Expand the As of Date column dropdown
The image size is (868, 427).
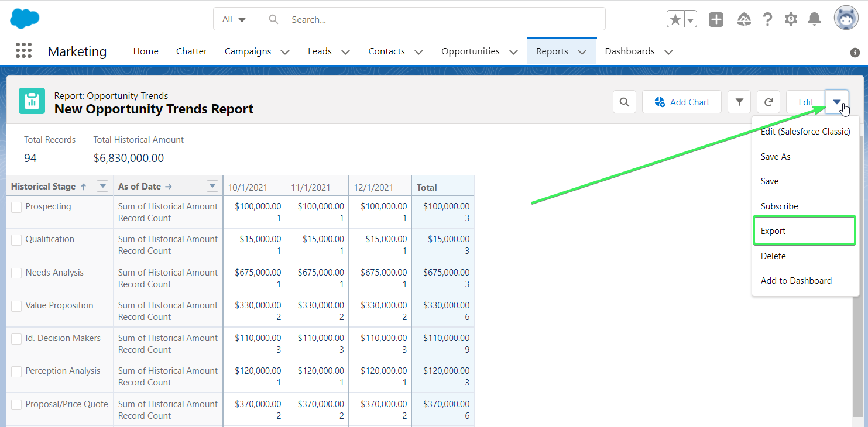click(x=212, y=186)
